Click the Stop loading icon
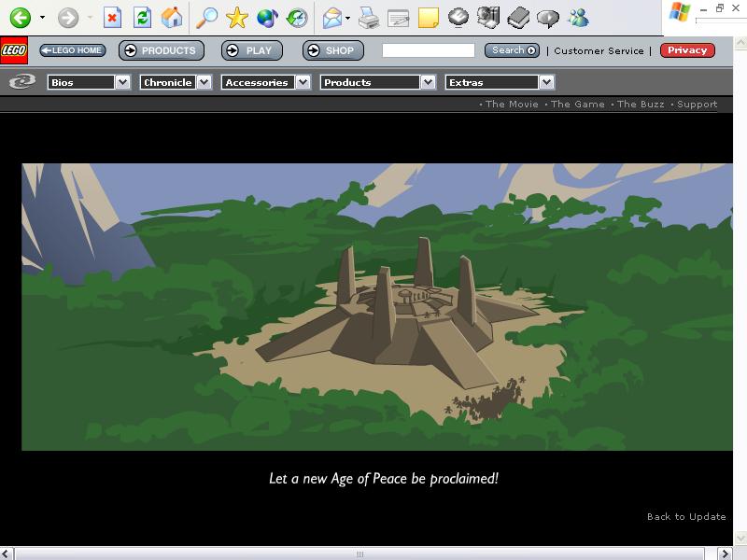The height and width of the screenshot is (560, 747). (112, 18)
